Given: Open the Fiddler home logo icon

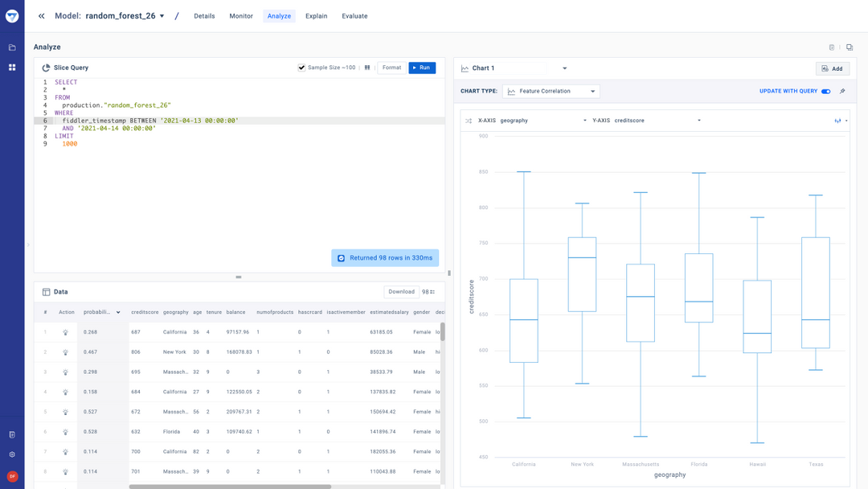Looking at the screenshot, I should click(x=11, y=15).
